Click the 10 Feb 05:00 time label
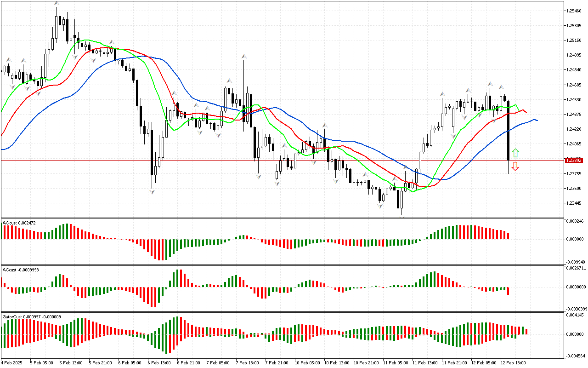The image size is (588, 368). tap(307, 362)
